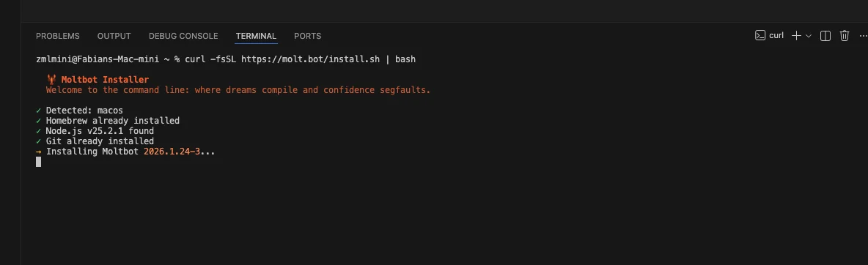Split the terminal with the split icon
The width and height of the screenshot is (868, 265).
tap(825, 35)
